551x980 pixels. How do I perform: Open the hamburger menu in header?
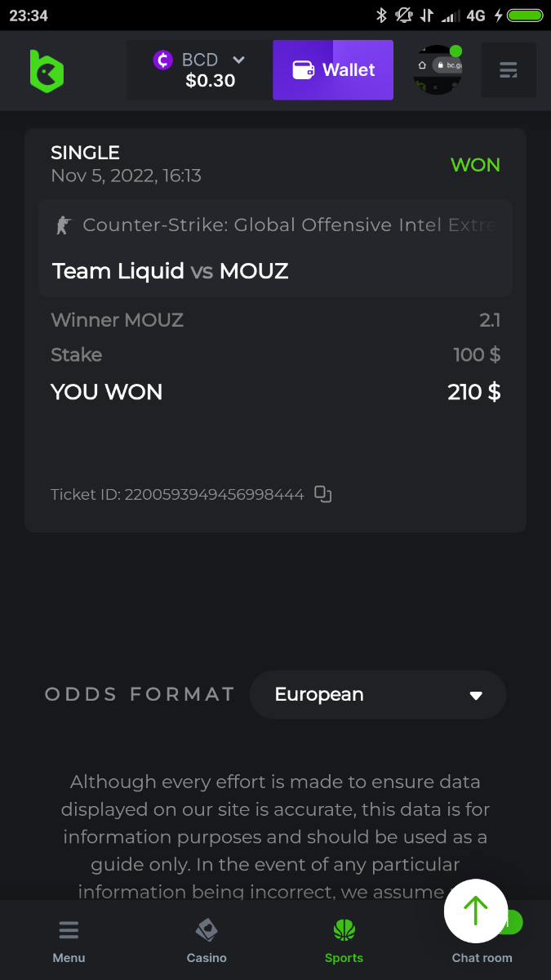pos(508,70)
